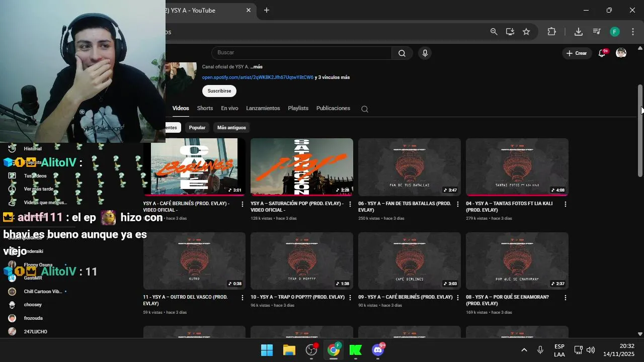The width and height of the screenshot is (644, 362).
Task: Click the Crear button
Action: pos(577,53)
